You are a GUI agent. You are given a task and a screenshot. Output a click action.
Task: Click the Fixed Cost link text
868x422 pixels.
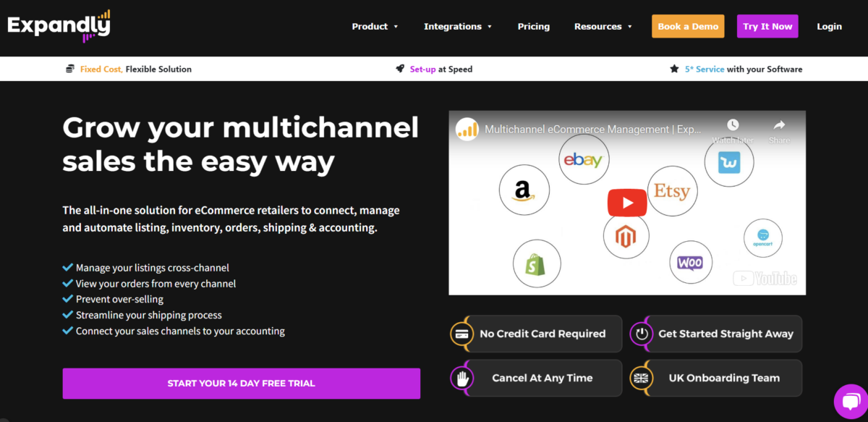coord(101,69)
